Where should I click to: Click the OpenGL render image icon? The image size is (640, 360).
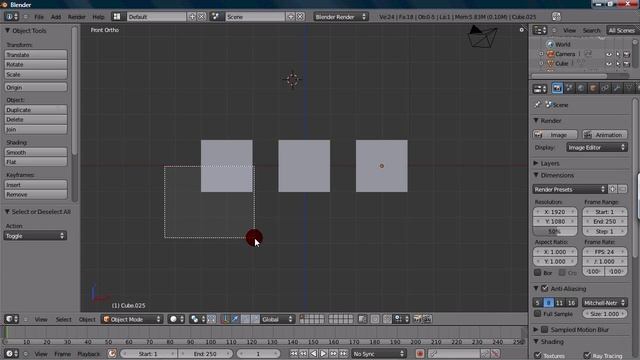[x=418, y=319]
